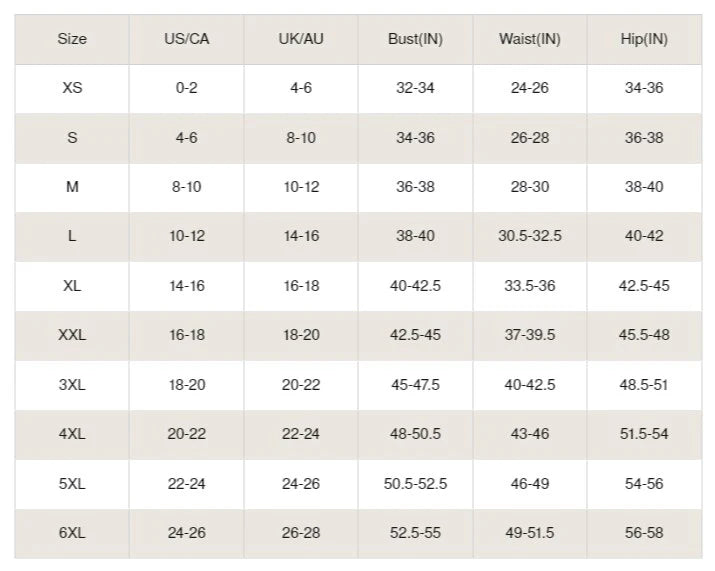Select hip value 45.5-48 for XXL
This screenshot has width=715, height=571.
(644, 335)
